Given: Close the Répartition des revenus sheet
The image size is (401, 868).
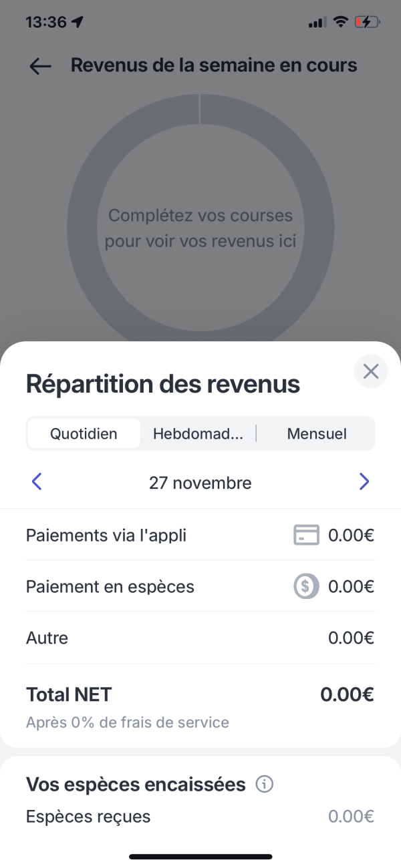Looking at the screenshot, I should [371, 371].
